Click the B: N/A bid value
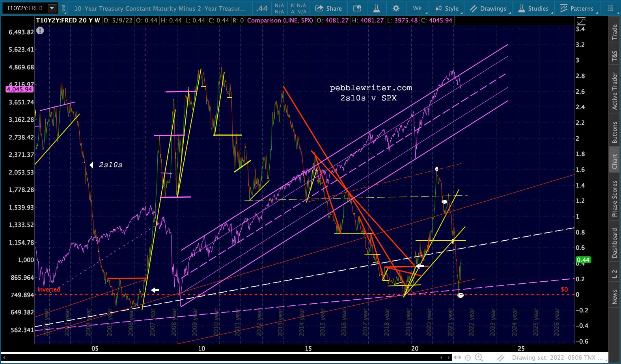Image resolution: width=621 pixels, height=364 pixels. point(298,6)
